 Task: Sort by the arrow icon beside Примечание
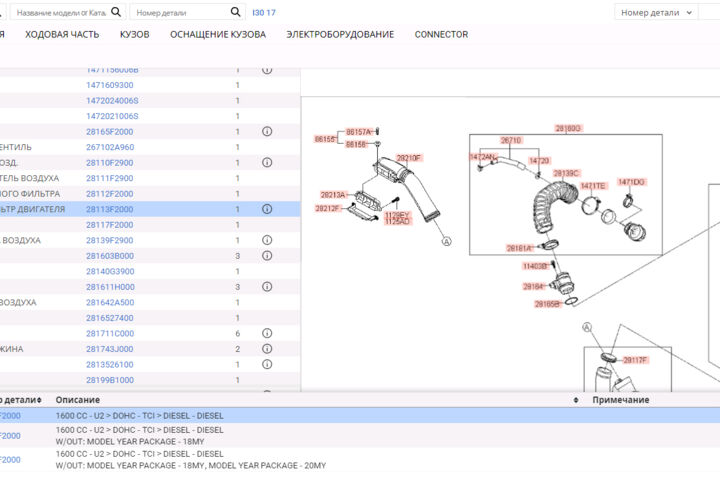click(x=576, y=400)
